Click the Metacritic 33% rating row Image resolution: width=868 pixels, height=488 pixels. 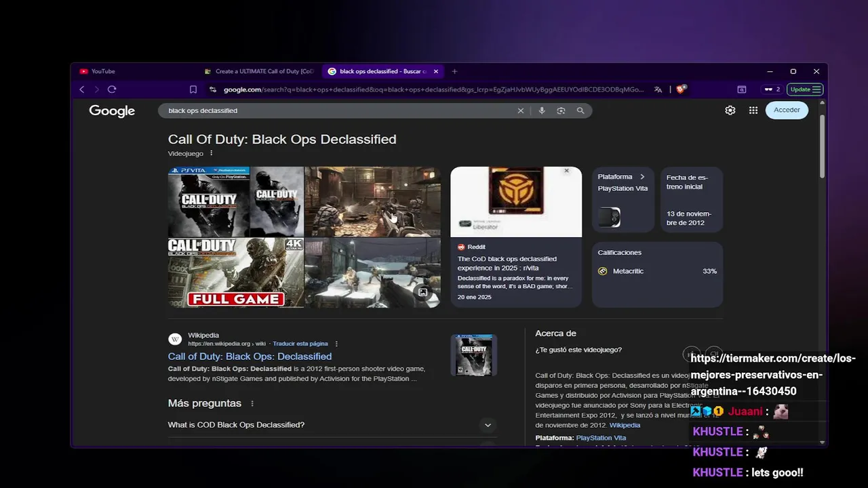[x=657, y=271]
